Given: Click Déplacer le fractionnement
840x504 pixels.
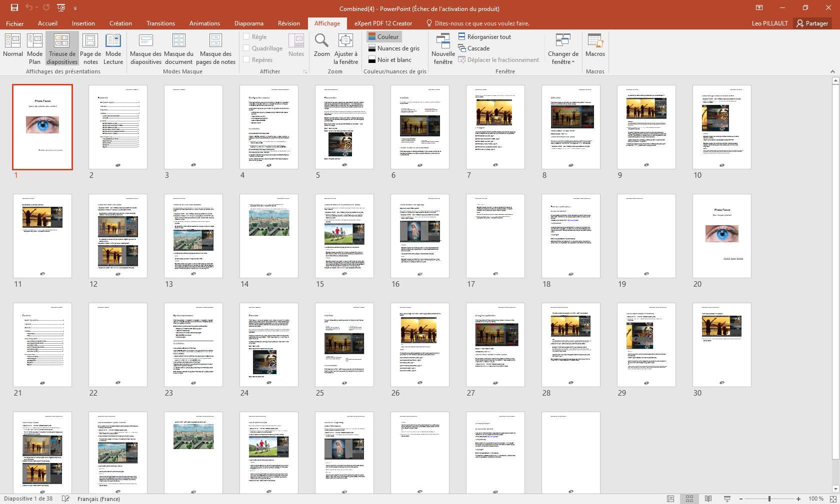Looking at the screenshot, I should click(498, 59).
